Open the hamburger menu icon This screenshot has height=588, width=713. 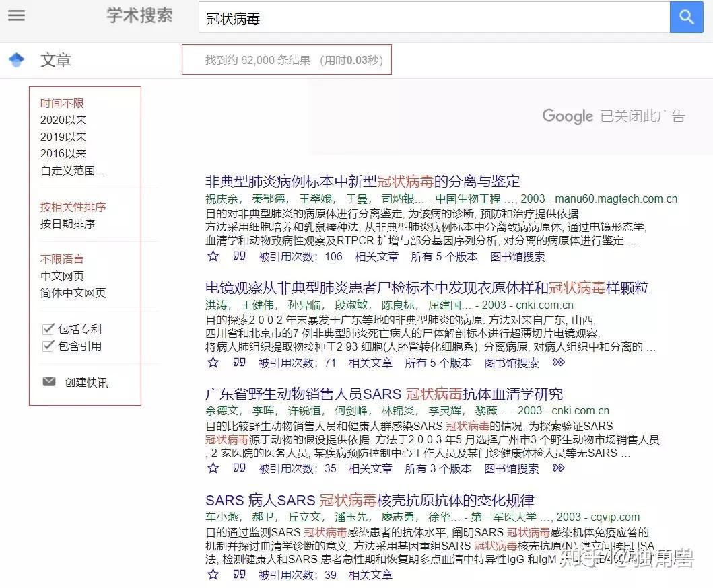coord(16,15)
